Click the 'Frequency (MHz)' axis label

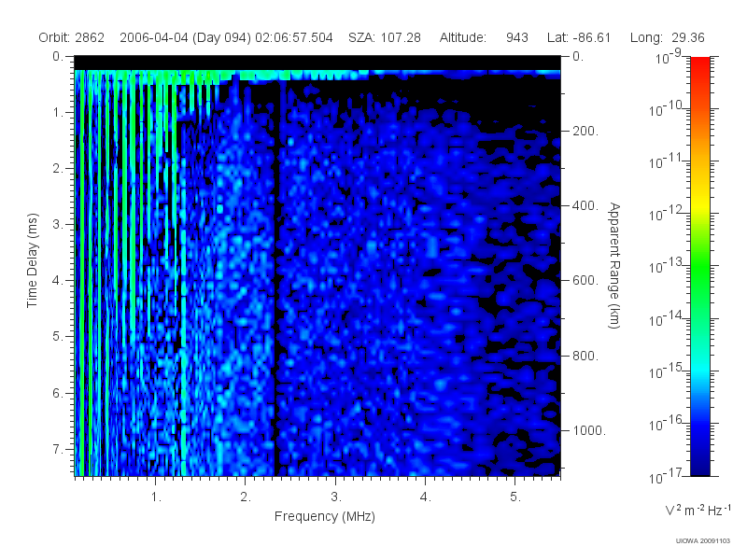[x=325, y=516]
